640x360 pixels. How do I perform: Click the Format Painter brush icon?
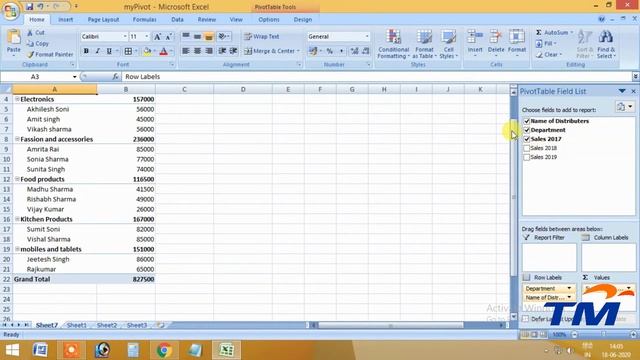30,54
